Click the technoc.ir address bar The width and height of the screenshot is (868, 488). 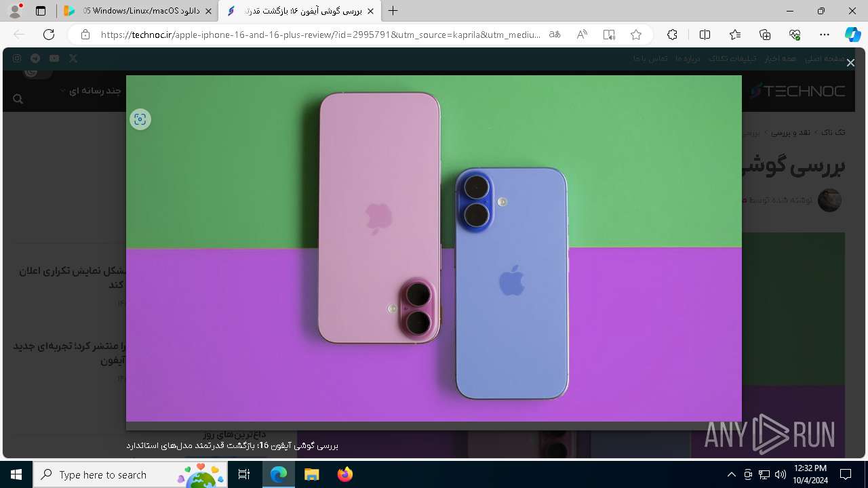[x=320, y=35]
